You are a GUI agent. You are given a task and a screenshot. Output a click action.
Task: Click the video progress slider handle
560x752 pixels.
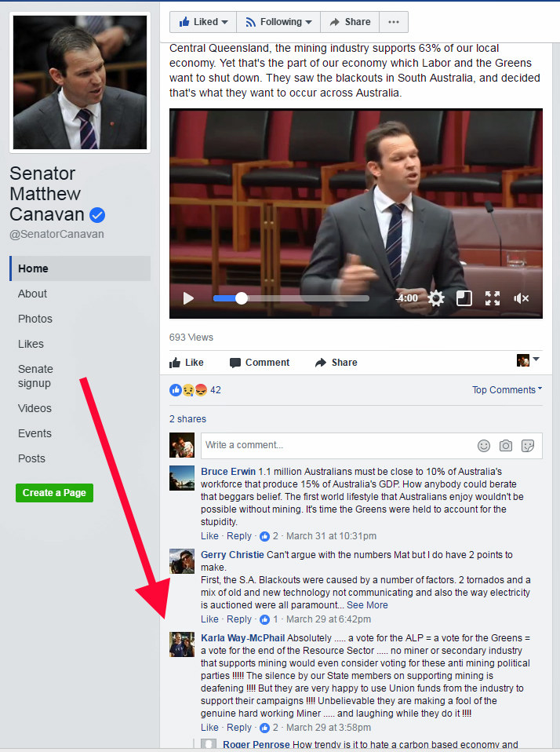point(242,298)
